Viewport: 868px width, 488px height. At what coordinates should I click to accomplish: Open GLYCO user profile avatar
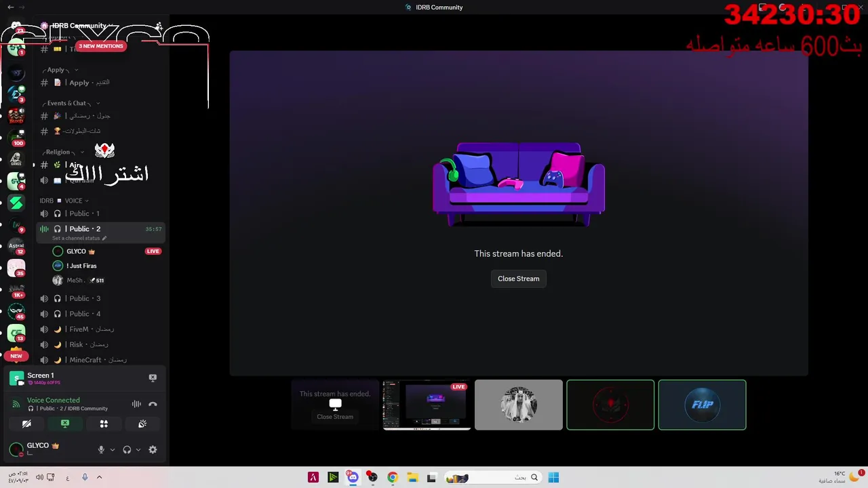tap(16, 449)
